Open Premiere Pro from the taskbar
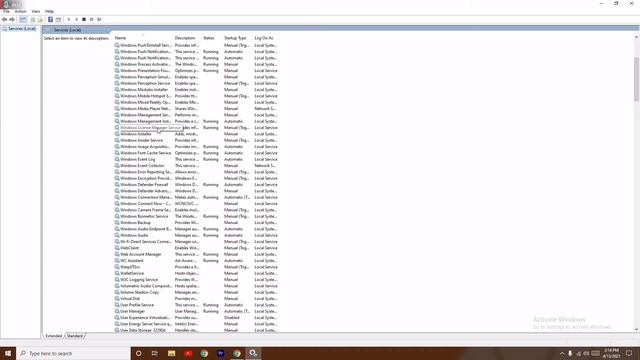 tap(220, 353)
